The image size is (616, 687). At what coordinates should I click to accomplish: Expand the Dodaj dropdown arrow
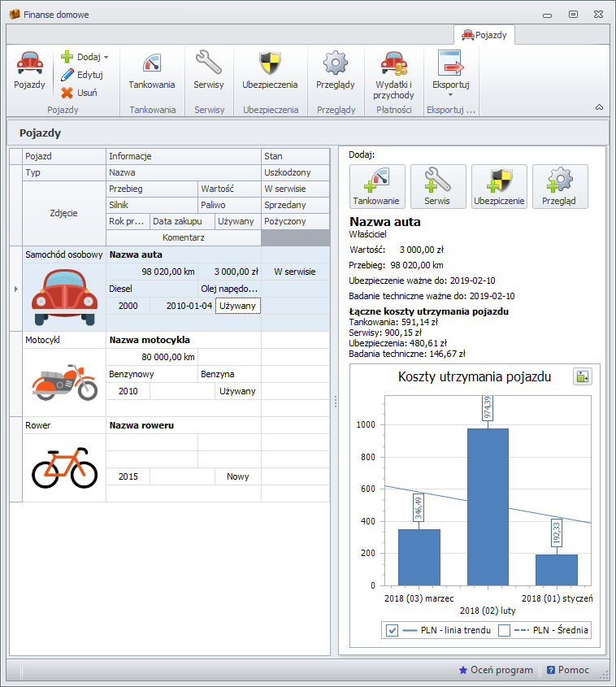pyautogui.click(x=106, y=58)
